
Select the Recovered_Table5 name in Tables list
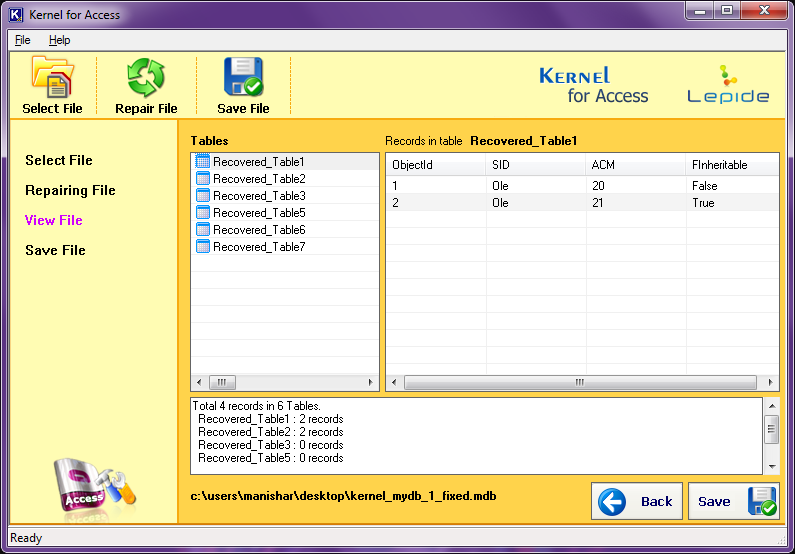coord(259,213)
